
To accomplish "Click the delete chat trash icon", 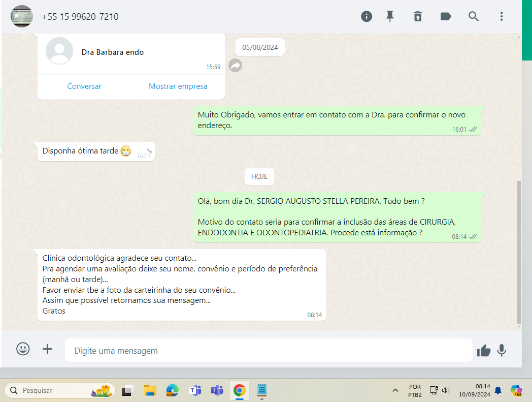I will (x=418, y=16).
